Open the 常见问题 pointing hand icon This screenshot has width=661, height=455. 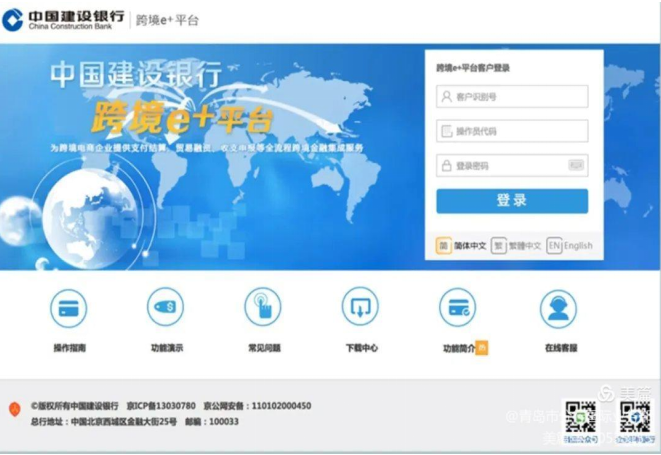[263, 307]
